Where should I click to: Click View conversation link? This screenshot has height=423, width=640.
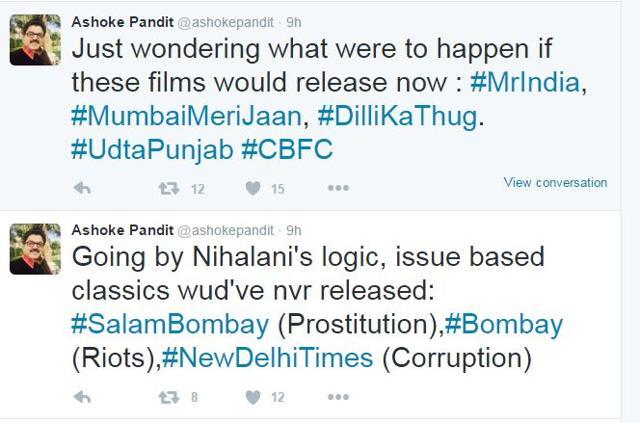click(x=555, y=183)
